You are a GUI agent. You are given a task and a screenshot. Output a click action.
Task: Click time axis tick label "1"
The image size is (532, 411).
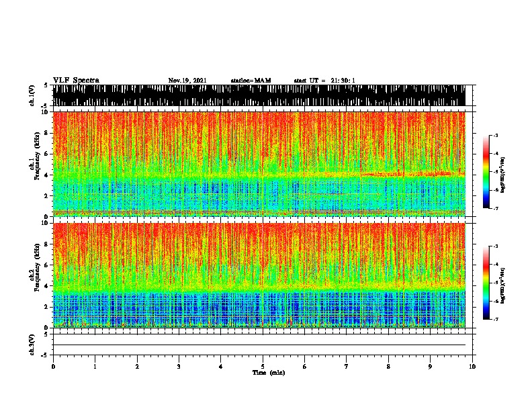coord(95,367)
